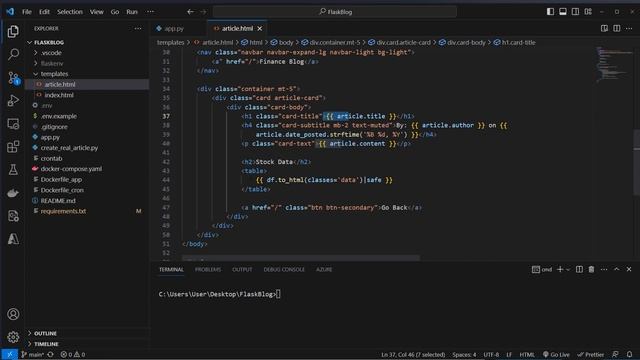This screenshot has height=360, width=640.
Task: Open the View menu
Action: tap(96, 12)
